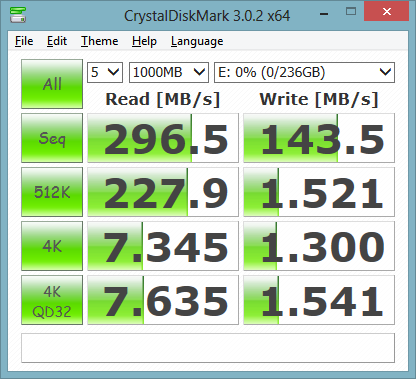Open the Edit menu

[x=57, y=41]
